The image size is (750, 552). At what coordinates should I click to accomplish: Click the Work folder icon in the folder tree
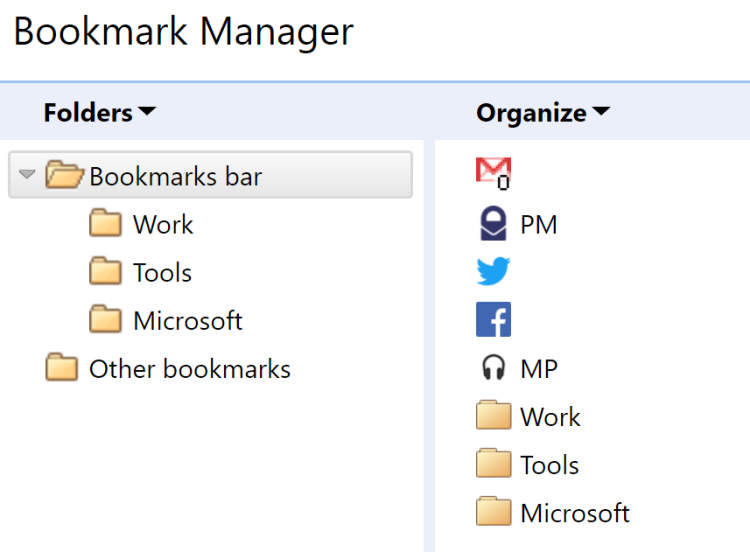coord(105,222)
